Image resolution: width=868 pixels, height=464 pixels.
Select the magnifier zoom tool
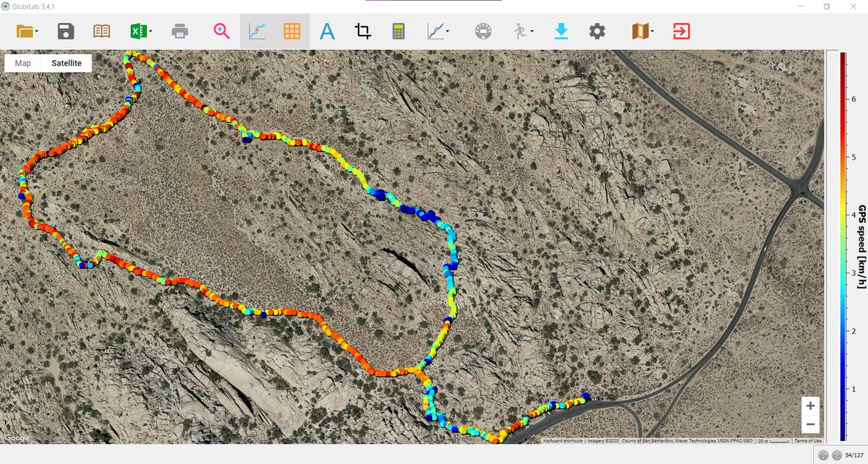tap(221, 31)
